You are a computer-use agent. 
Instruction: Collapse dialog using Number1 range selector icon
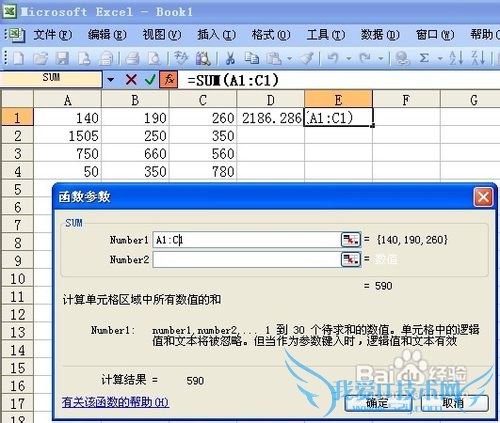(x=351, y=239)
